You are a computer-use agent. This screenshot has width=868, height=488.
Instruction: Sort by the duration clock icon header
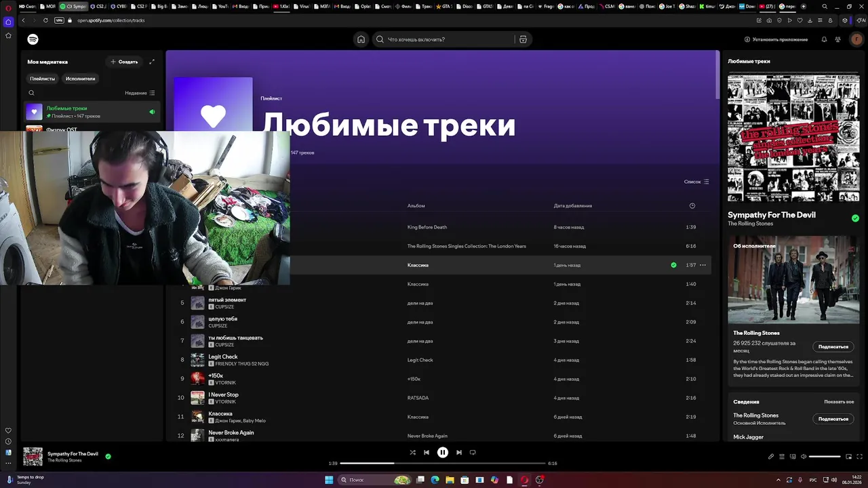692,205
